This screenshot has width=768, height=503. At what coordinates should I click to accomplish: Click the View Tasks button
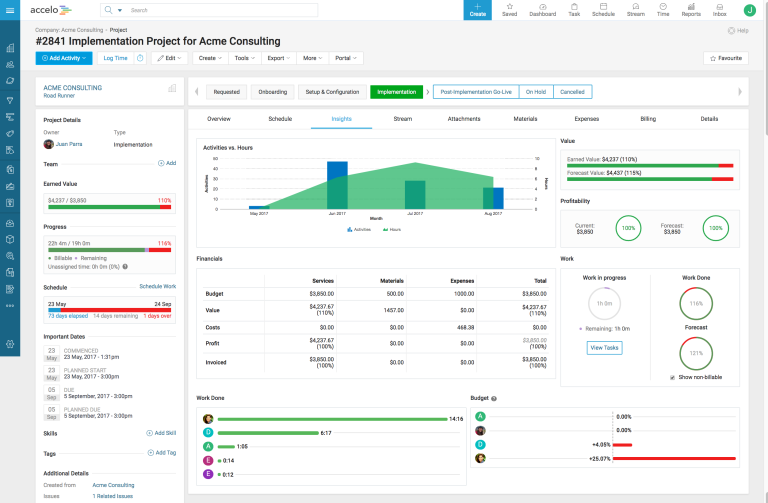point(603,348)
